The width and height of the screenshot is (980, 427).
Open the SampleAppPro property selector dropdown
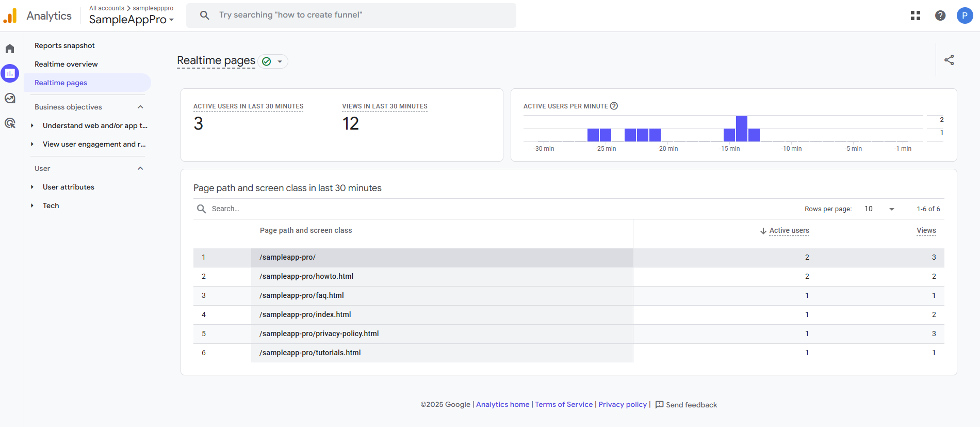(132, 20)
